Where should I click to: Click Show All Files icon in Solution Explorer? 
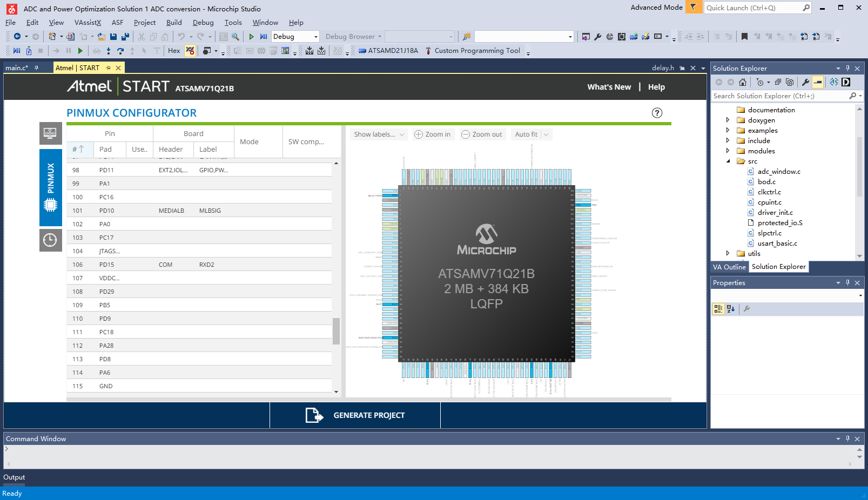click(790, 82)
